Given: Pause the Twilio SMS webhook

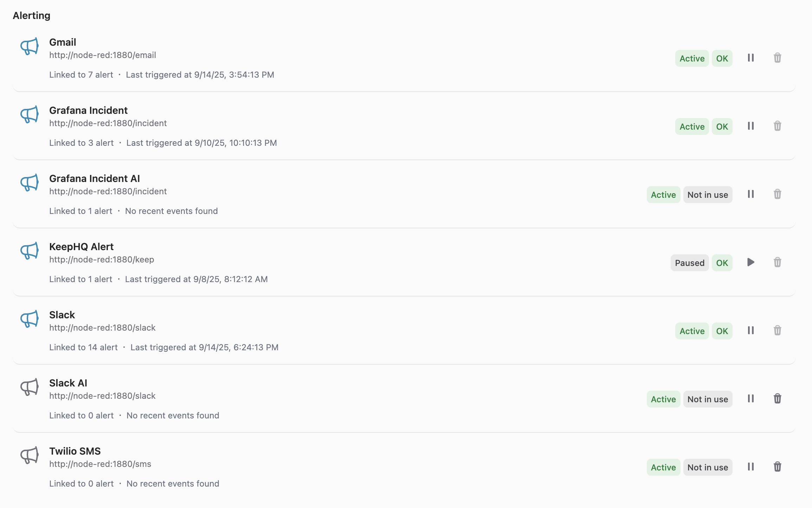Looking at the screenshot, I should (x=750, y=467).
